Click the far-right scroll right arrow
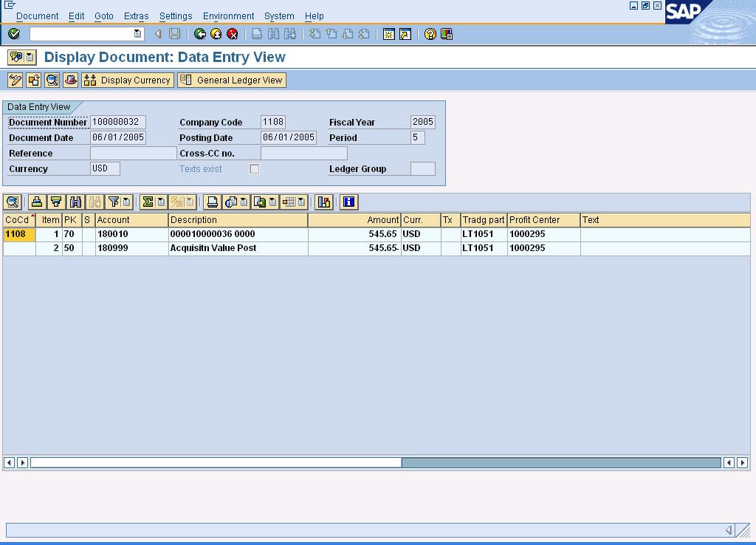This screenshot has width=756, height=545. point(743,462)
